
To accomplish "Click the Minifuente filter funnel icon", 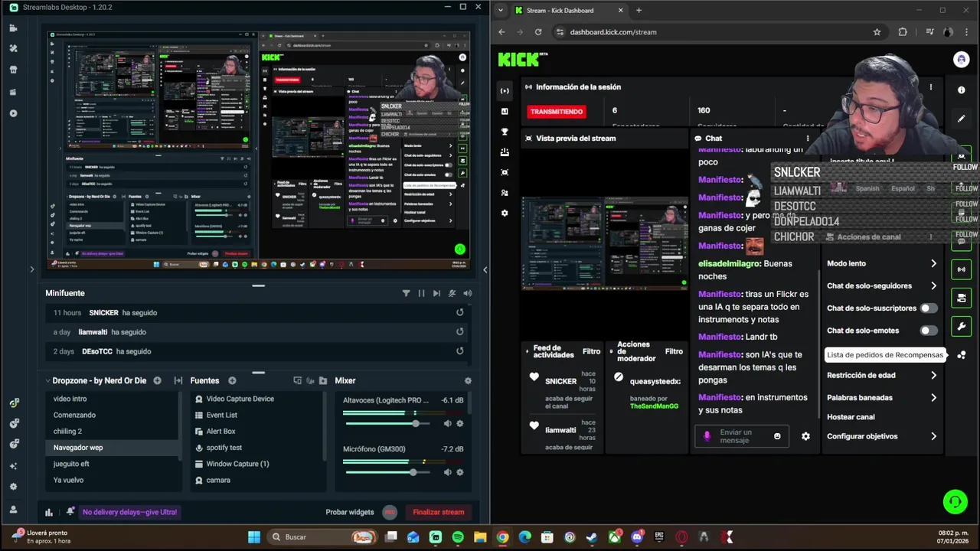I will click(x=406, y=293).
